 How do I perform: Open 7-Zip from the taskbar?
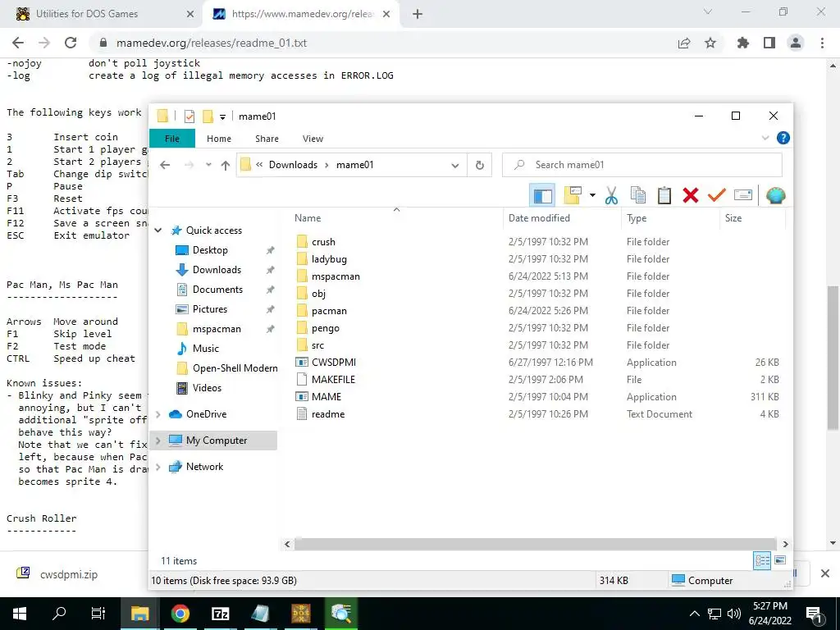(x=221, y=614)
